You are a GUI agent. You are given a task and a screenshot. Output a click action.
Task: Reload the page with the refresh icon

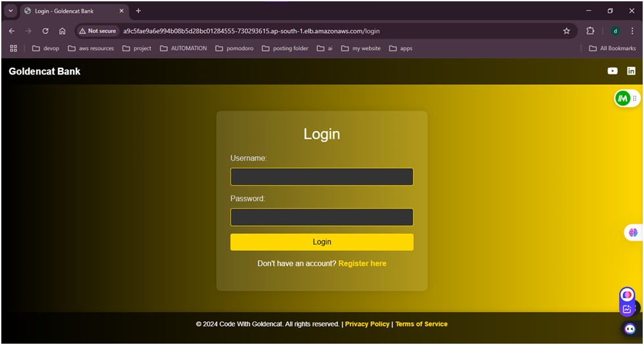tap(45, 31)
